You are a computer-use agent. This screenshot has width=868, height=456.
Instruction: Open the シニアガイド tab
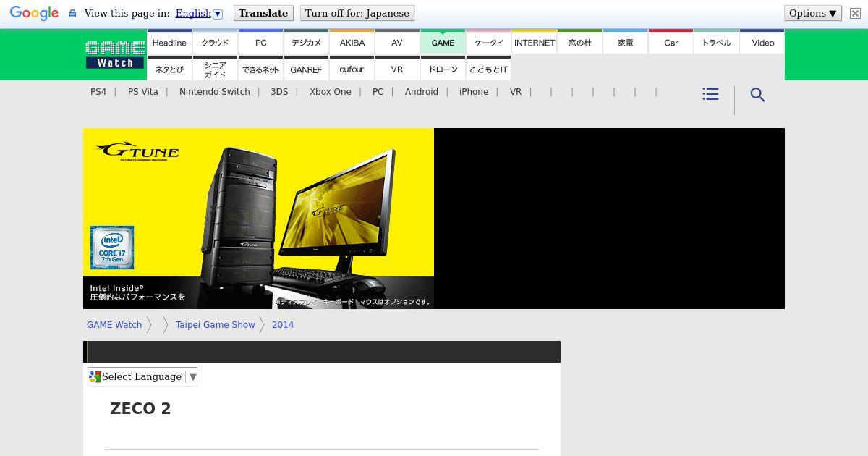[x=215, y=69]
